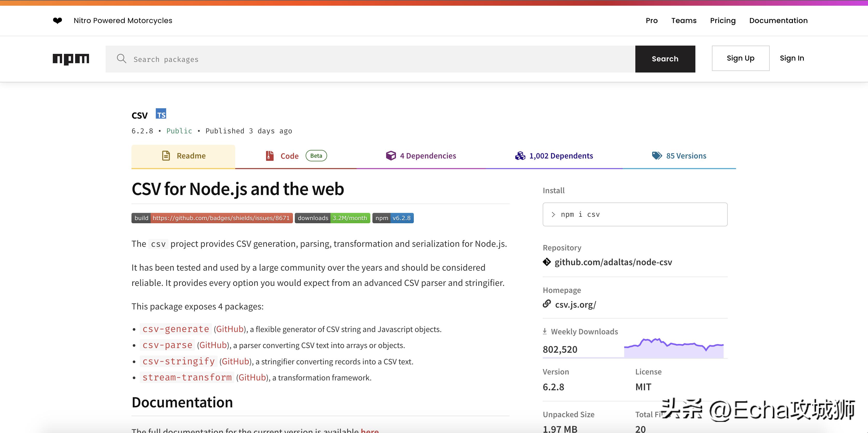Open the csv-generate package link
The image size is (868, 433).
(x=175, y=329)
